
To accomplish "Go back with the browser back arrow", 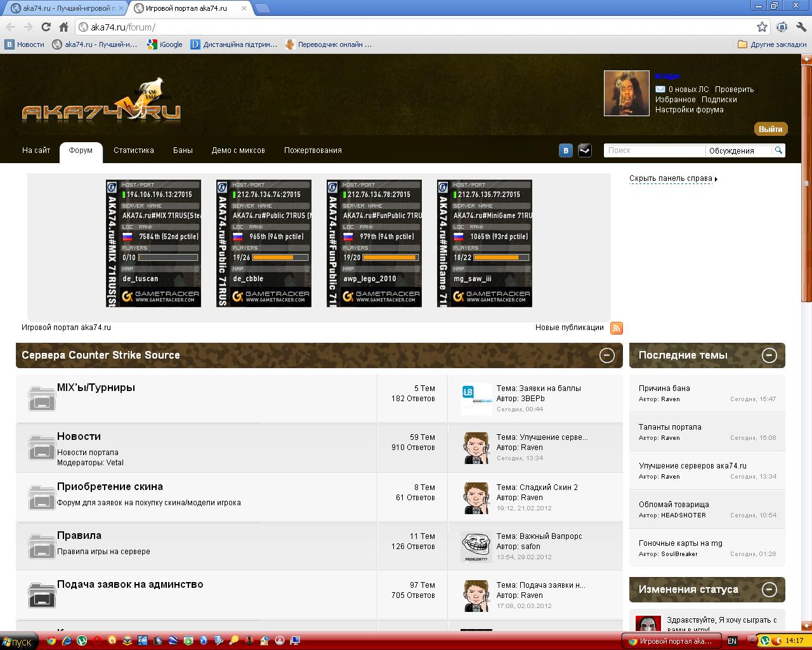I will [11, 27].
